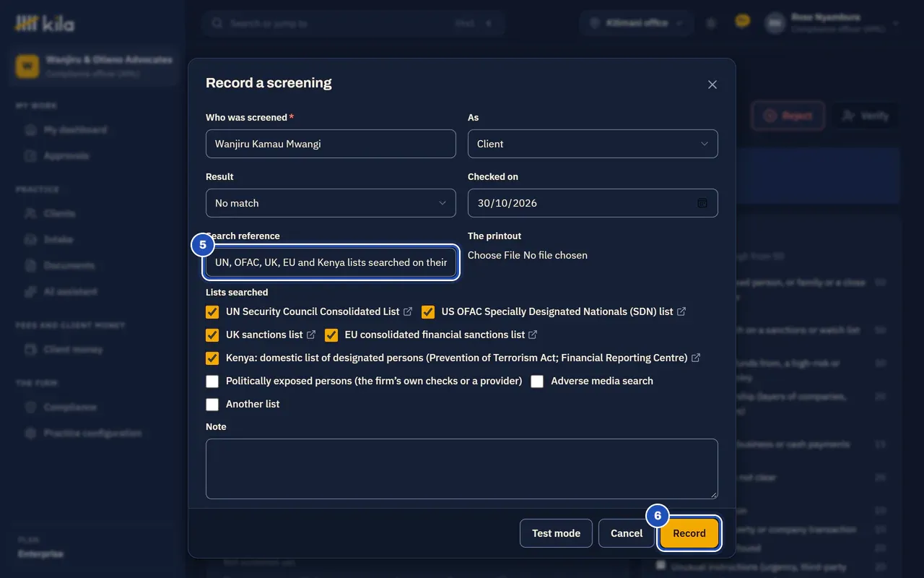Focus the Who was screened field
924x578 pixels.
(x=331, y=144)
